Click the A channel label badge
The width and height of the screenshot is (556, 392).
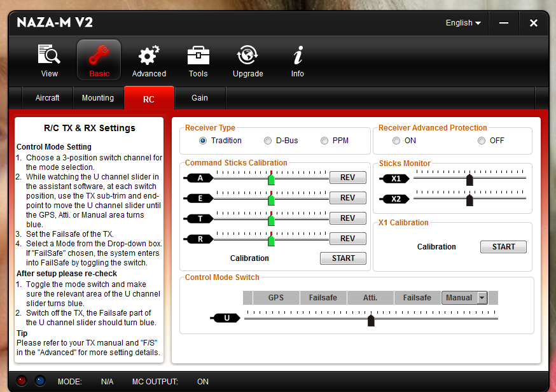tap(199, 178)
